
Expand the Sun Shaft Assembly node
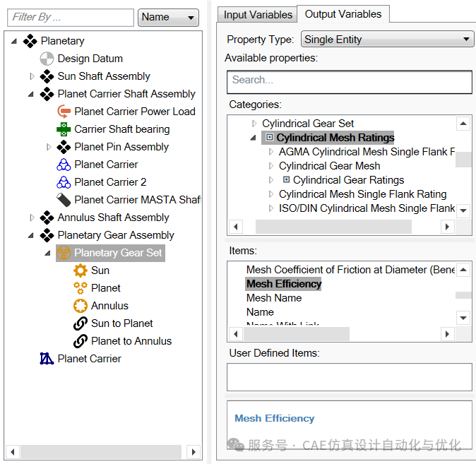pos(32,76)
